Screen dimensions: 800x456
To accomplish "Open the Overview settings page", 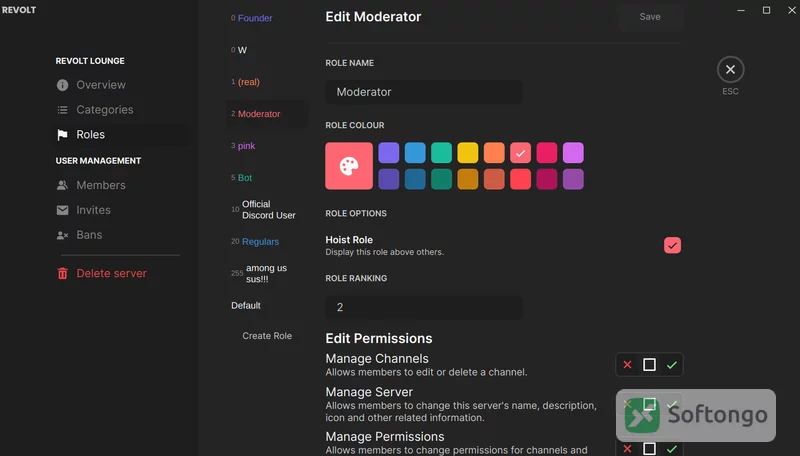I will (121, 85).
